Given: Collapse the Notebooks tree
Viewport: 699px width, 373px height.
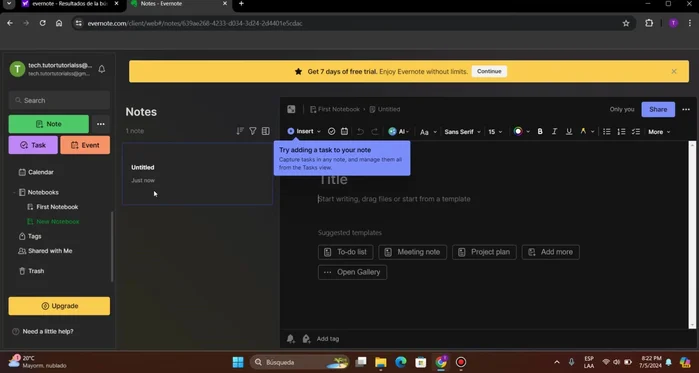Looking at the screenshot, I should 14,193.
